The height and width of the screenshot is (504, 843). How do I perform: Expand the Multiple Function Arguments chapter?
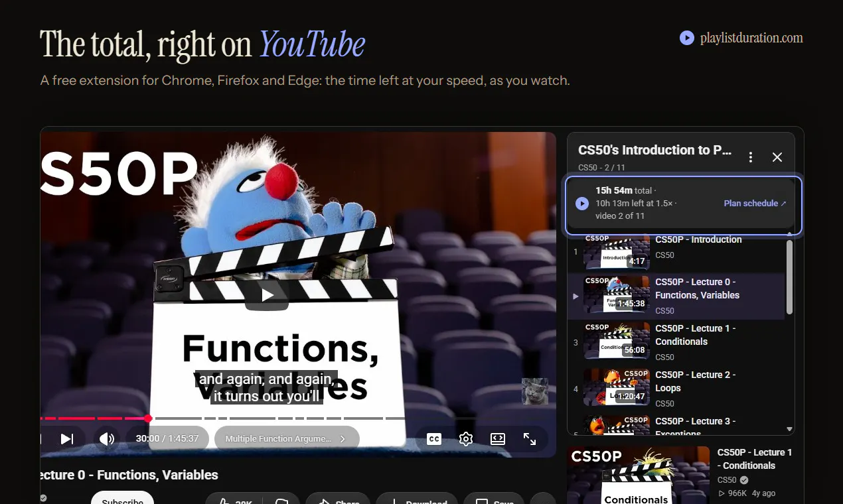tap(286, 439)
